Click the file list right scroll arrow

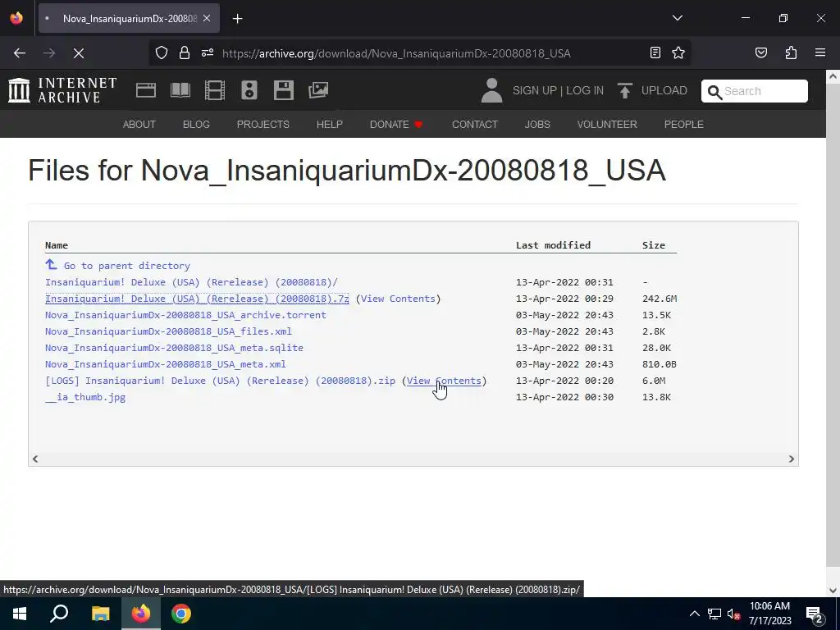click(x=792, y=459)
